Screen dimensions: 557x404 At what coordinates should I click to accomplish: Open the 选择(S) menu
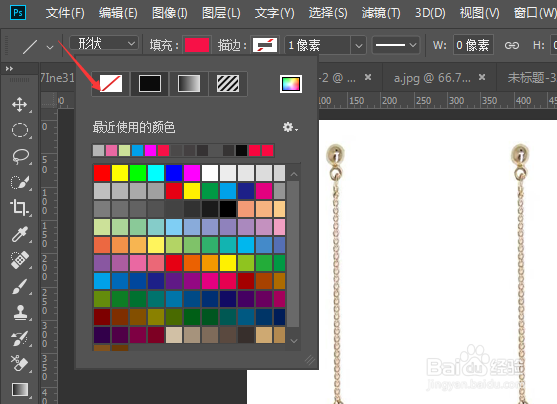[328, 13]
